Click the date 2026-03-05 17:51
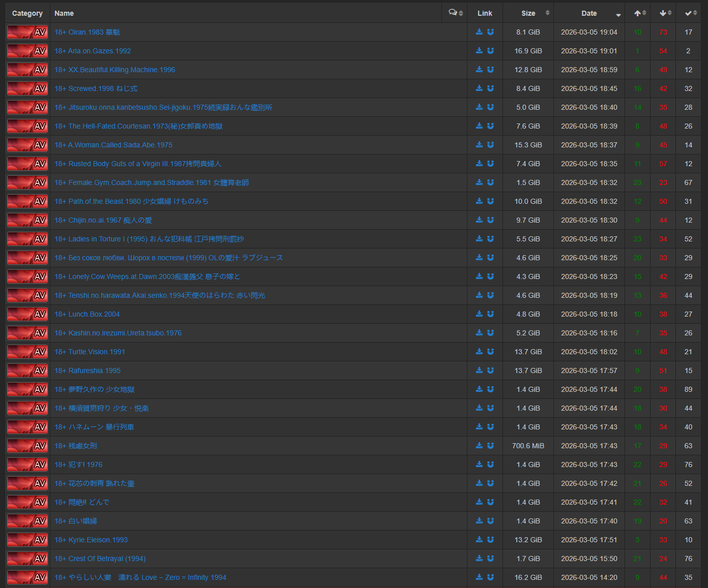 (x=589, y=540)
